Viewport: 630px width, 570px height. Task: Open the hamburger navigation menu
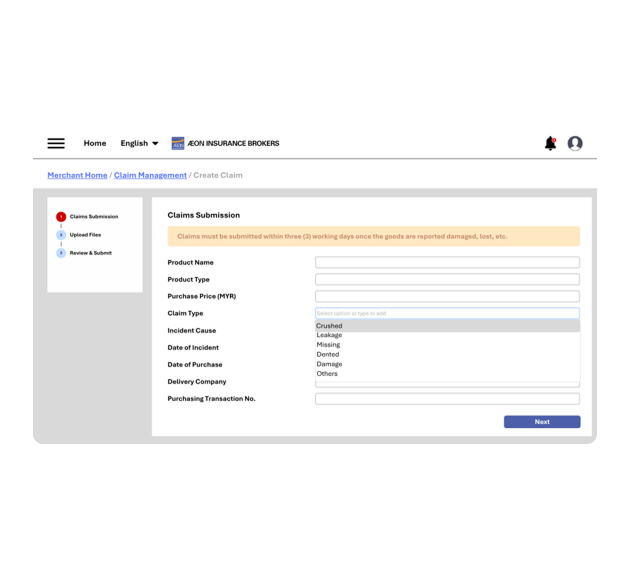coord(56,143)
